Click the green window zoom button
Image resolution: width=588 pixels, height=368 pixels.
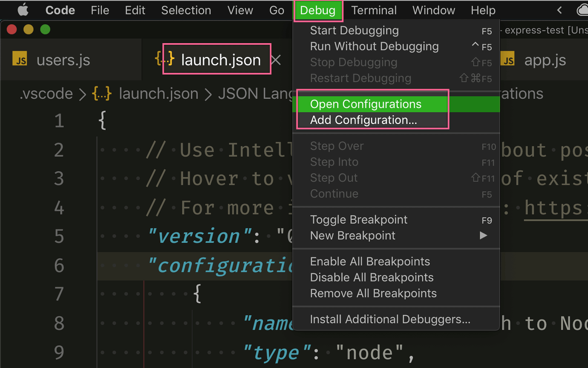[x=45, y=29]
